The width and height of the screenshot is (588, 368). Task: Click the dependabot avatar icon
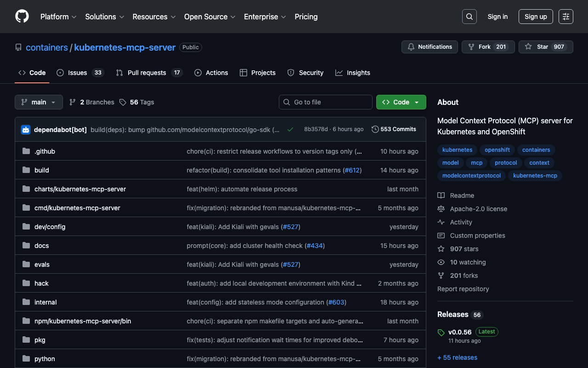[x=26, y=130]
